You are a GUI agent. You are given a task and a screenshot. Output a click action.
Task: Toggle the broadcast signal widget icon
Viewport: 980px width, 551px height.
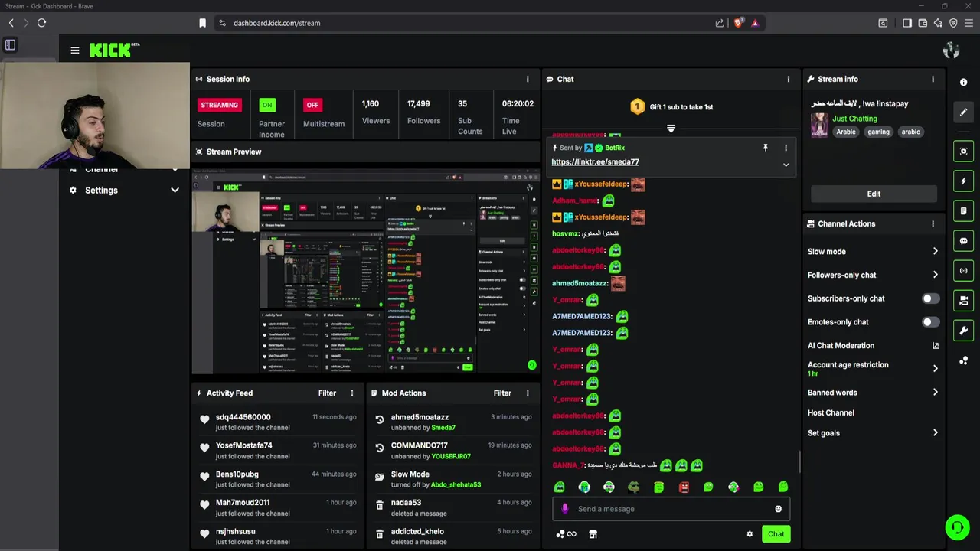(964, 271)
